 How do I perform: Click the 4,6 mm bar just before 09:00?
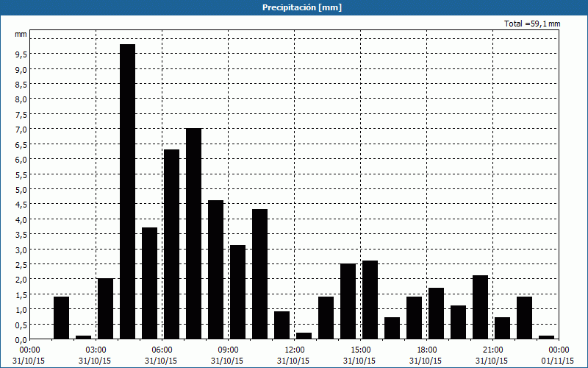click(x=215, y=269)
